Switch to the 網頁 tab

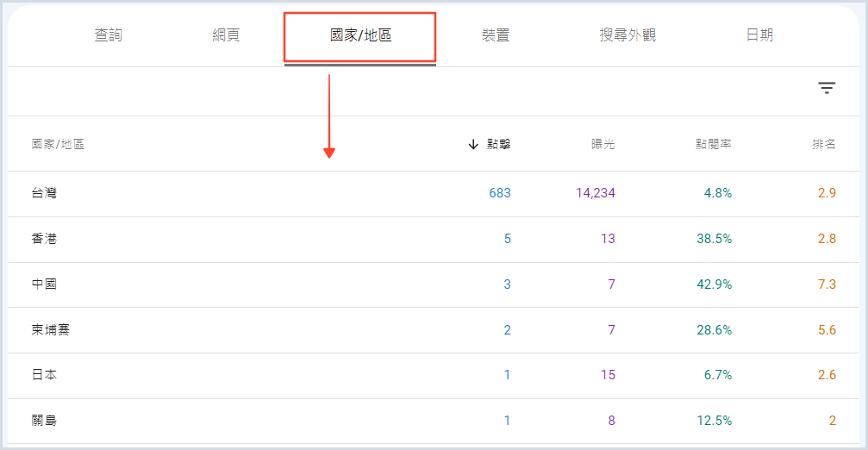click(x=226, y=35)
